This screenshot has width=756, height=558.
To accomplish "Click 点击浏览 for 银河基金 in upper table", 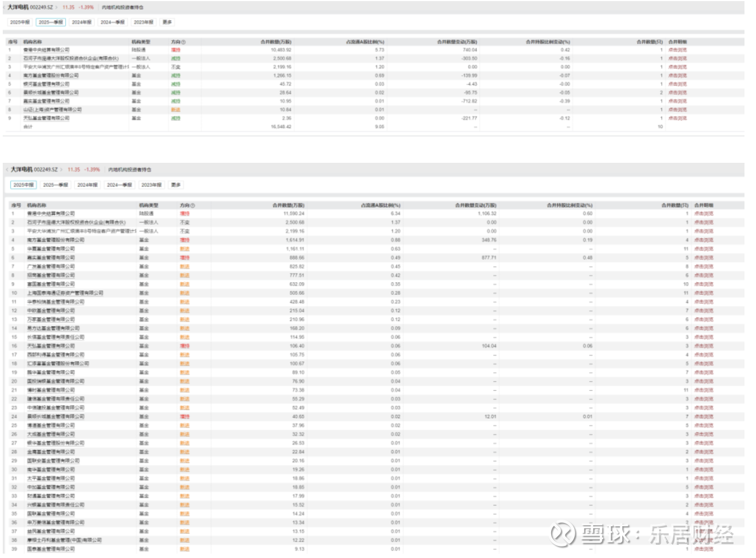I will 677,84.
